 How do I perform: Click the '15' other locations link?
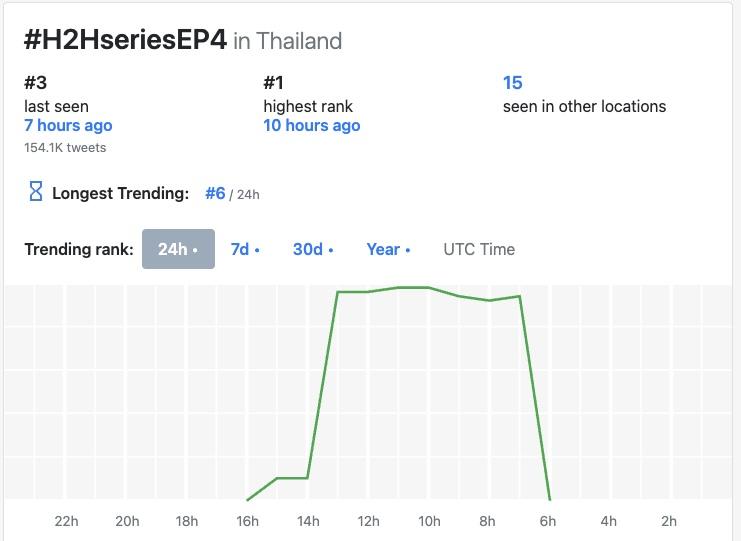click(x=513, y=83)
